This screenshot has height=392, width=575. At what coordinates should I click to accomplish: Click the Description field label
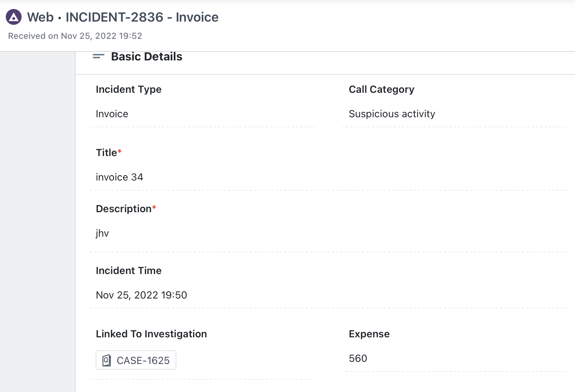[124, 209]
